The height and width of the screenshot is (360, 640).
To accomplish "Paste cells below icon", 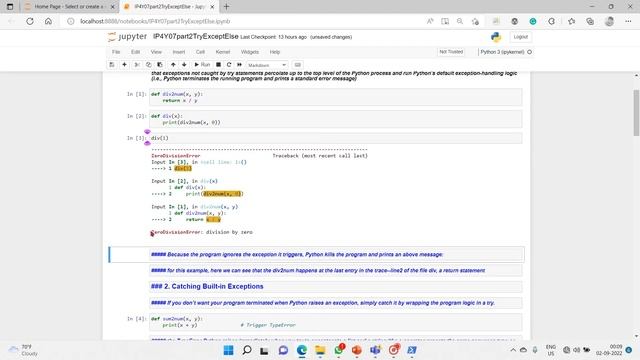I will (160, 65).
